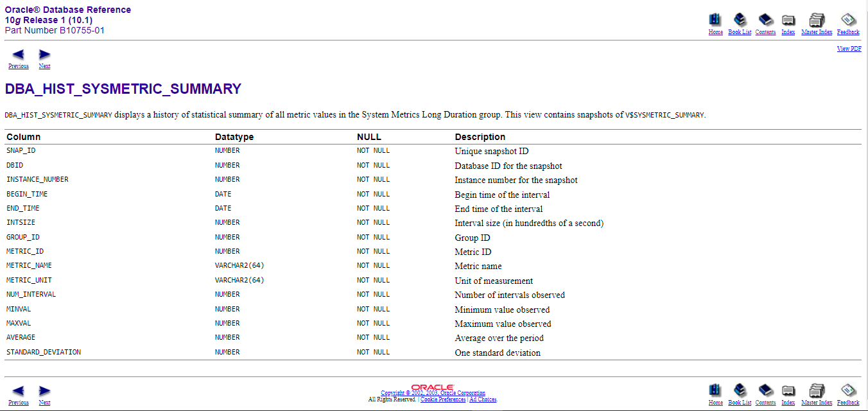Image resolution: width=868 pixels, height=411 pixels.
Task: Select the INTSIZE column name
Action: tap(21, 222)
